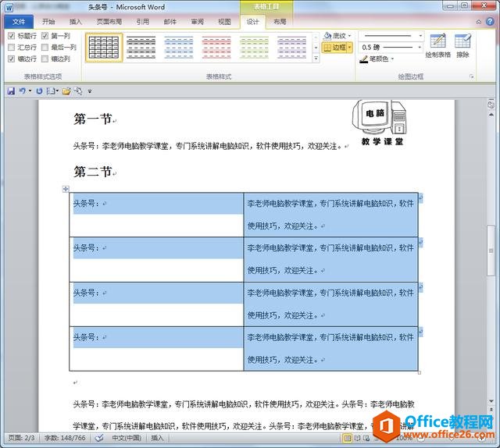Viewport: 500px width, 448px height.
Task: Apply borders with the 边框 button
Action: (334, 48)
